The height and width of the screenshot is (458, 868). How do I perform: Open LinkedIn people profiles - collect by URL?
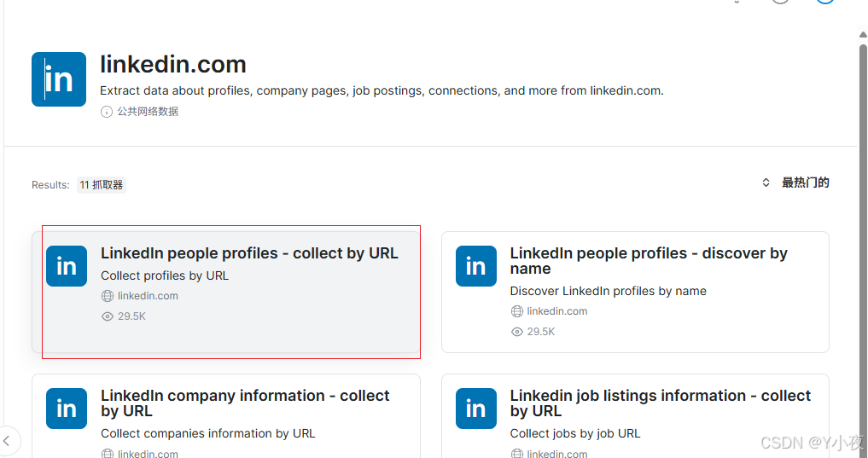point(249,253)
